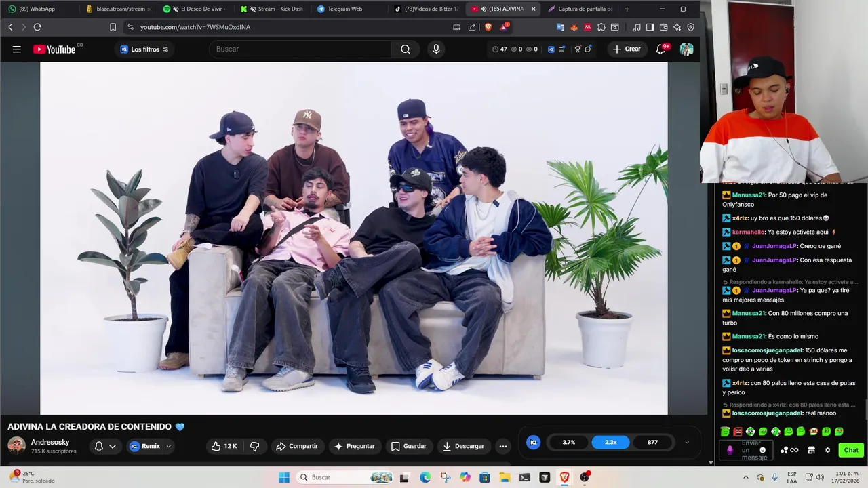Screen dimensions: 868x488
Task: Open the Kick chat shop icon
Action: pyautogui.click(x=811, y=450)
